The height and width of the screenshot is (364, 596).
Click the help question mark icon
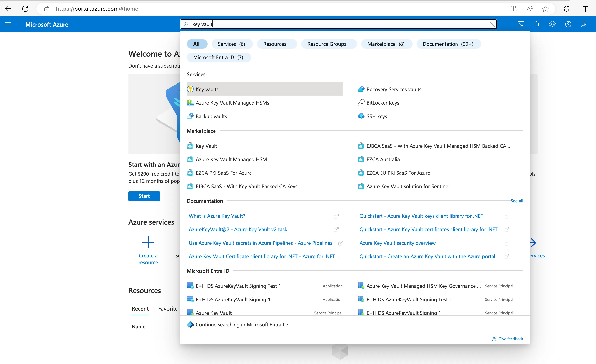click(x=568, y=24)
